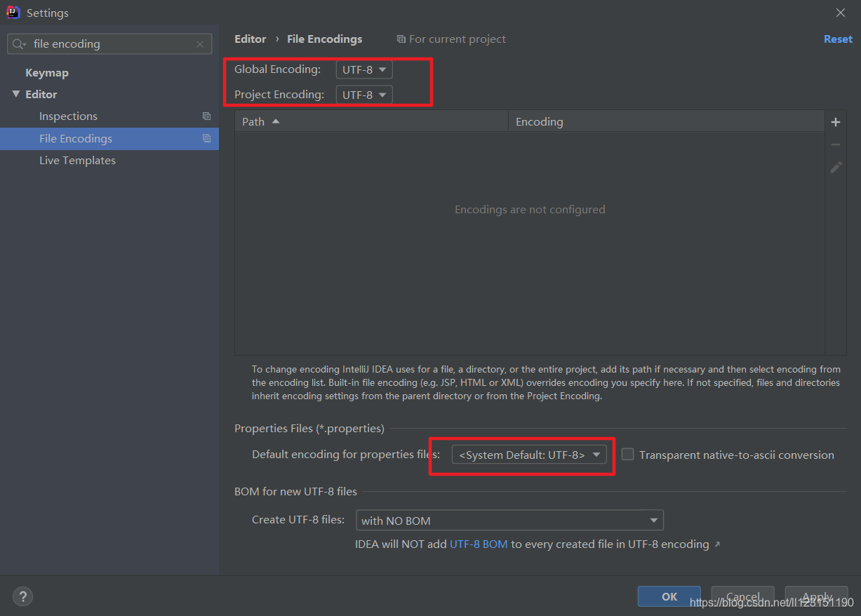Select Live Templates in the settings tree
861x616 pixels.
click(77, 161)
